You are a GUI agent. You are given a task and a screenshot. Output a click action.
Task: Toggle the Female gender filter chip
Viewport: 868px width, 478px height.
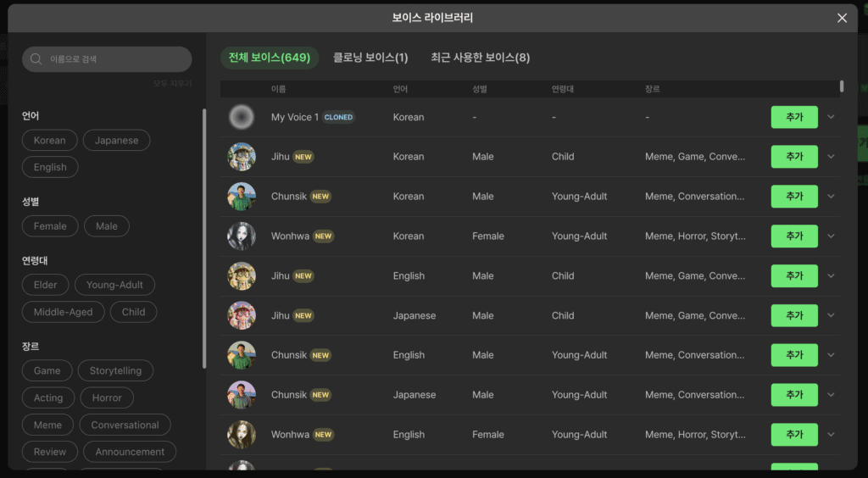coord(50,226)
